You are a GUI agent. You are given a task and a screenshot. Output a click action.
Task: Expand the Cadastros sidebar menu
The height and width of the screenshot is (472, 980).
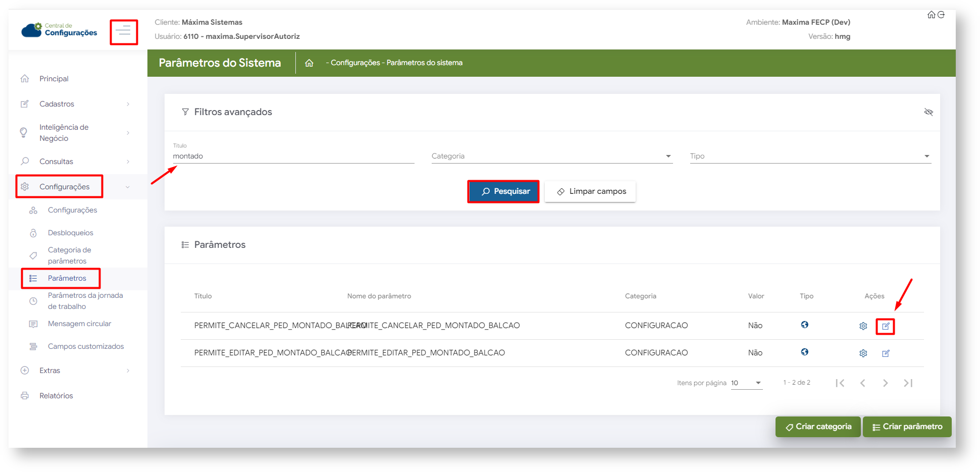coord(76,104)
